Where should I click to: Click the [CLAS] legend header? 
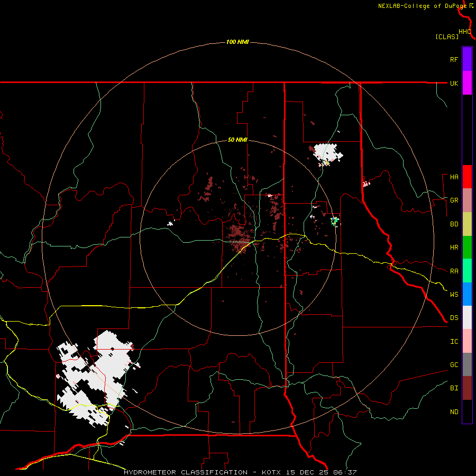[x=447, y=36]
